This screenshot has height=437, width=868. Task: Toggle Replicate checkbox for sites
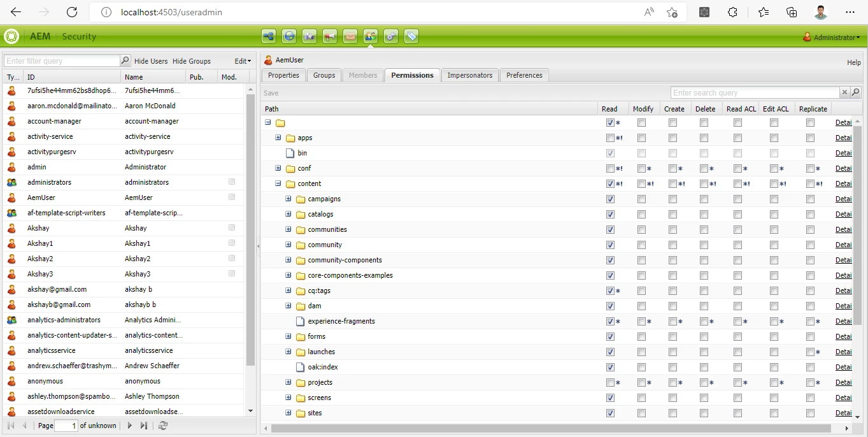click(810, 413)
